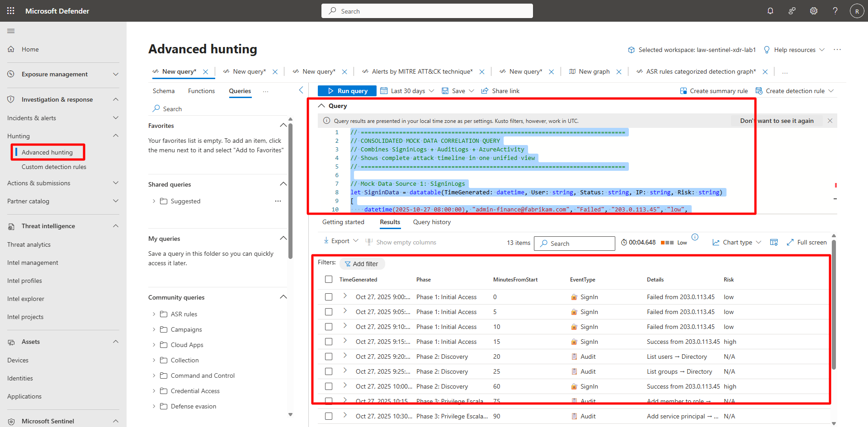Check the Add service principal row
868x427 pixels.
[x=329, y=416]
